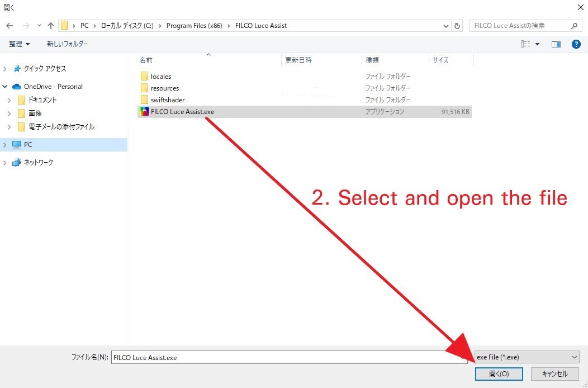Go back to the previous folder
The width and height of the screenshot is (588, 388).
point(10,26)
